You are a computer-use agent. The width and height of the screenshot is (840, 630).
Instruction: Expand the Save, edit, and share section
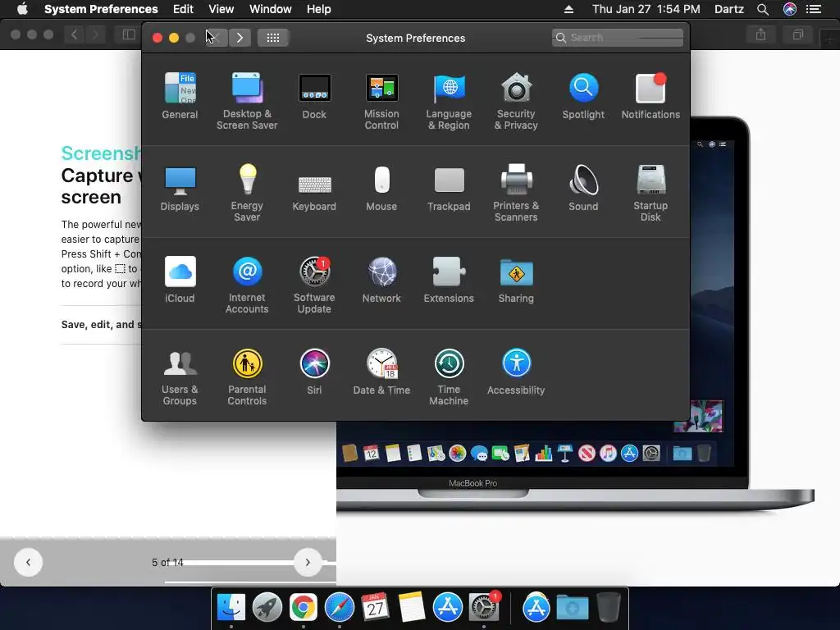[102, 325]
